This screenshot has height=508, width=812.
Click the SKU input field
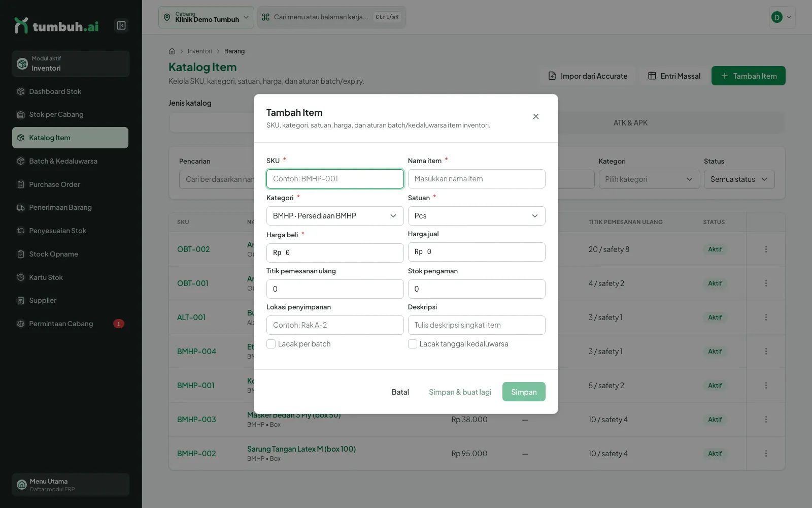335,179
